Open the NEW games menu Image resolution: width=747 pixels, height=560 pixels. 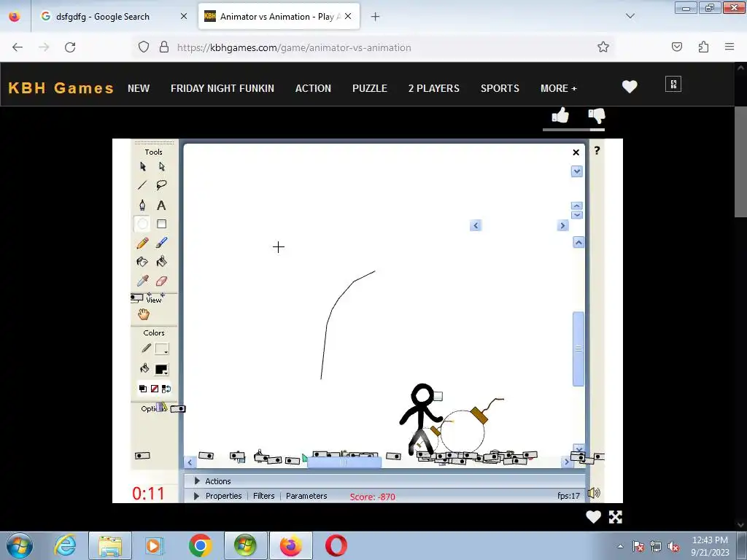click(139, 88)
